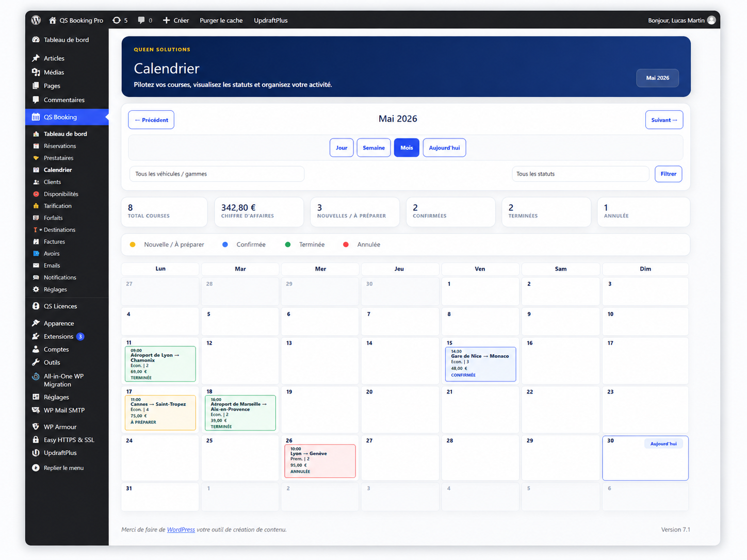Open the Lyon → Genève cancelled booking
The height and width of the screenshot is (560, 747).
[x=320, y=461]
